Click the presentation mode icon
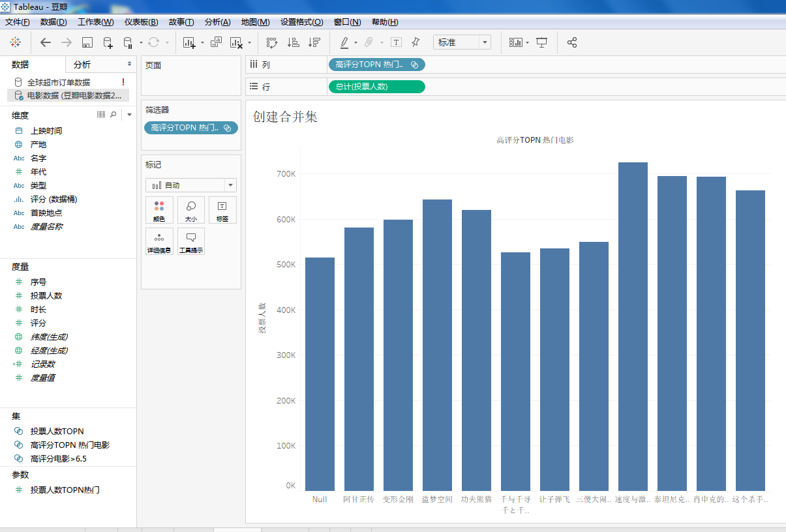 click(x=541, y=42)
